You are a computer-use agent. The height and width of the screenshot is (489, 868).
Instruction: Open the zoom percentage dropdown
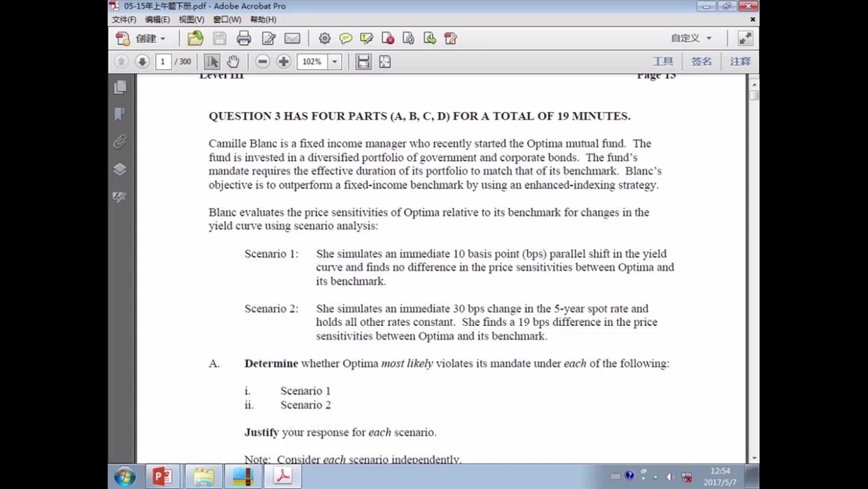pyautogui.click(x=335, y=62)
